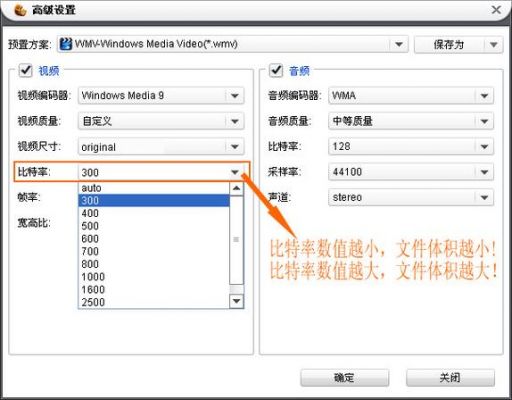Toggle the 音频 checkbox
The width and height of the screenshot is (512, 400).
[276, 70]
